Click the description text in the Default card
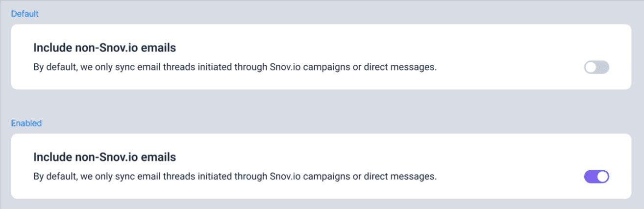Screen dimensions: 644x209 point(234,67)
